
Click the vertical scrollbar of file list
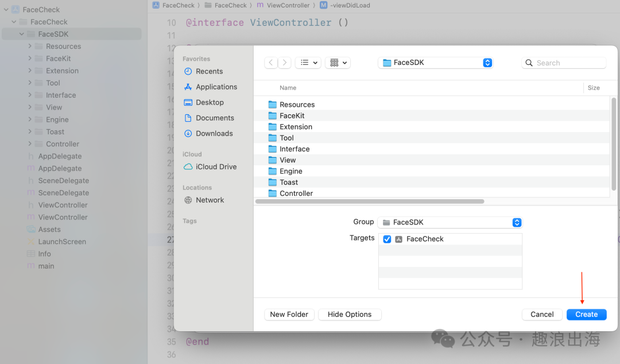614,145
